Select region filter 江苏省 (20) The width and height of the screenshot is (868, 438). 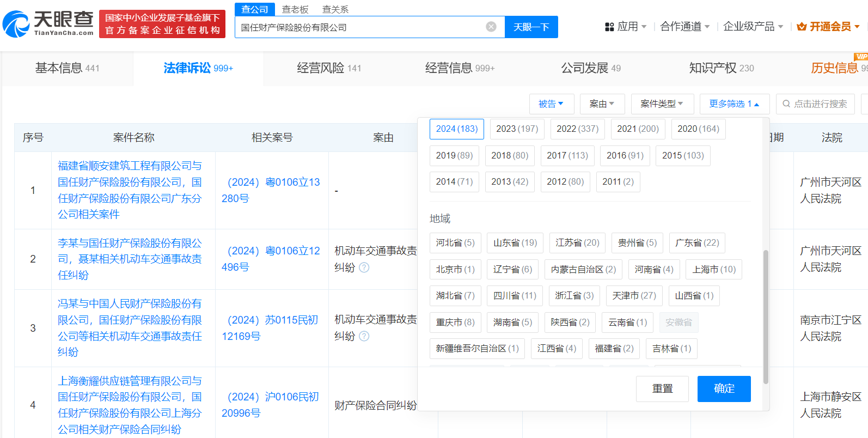coord(577,243)
